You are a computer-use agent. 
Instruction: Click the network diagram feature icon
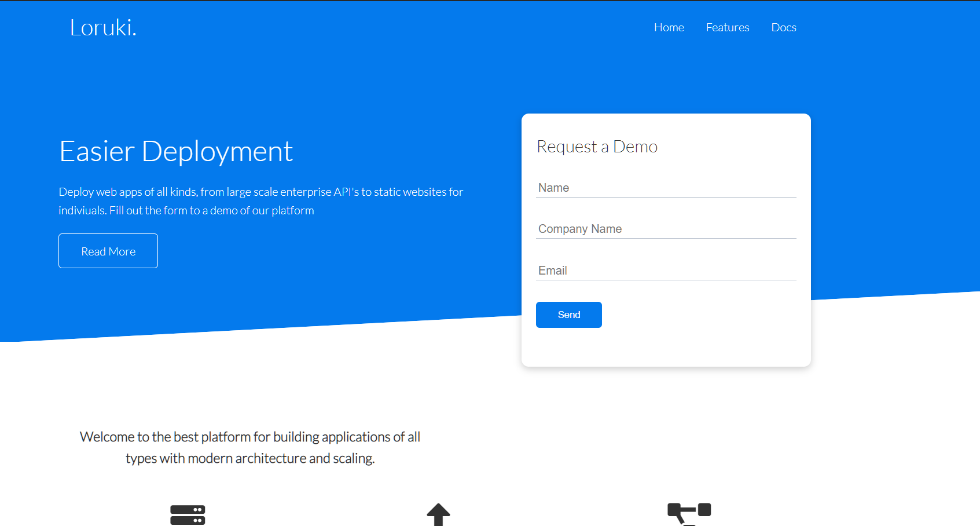pos(689,513)
